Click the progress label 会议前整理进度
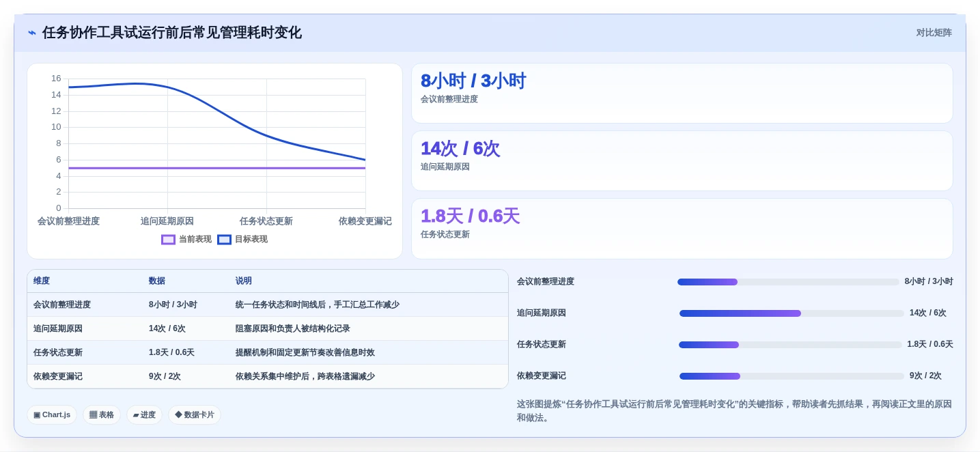The width and height of the screenshot is (980, 452). click(x=546, y=281)
